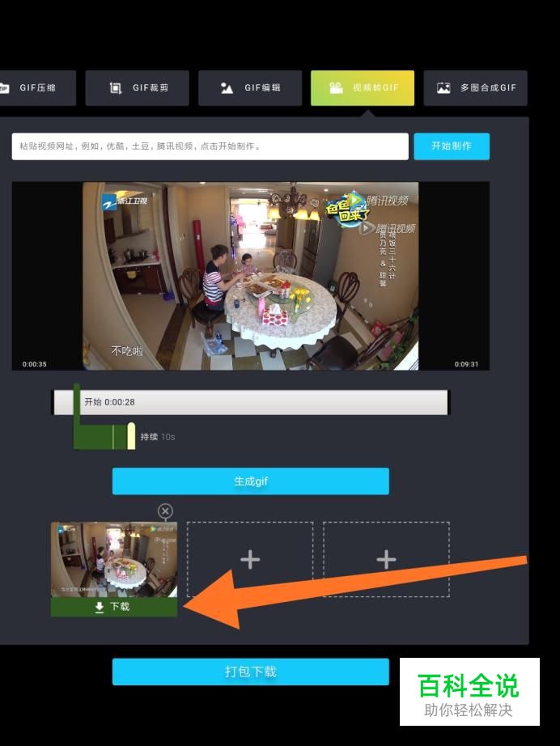
Task: Open the GIF压缩 tab
Action: point(37,88)
